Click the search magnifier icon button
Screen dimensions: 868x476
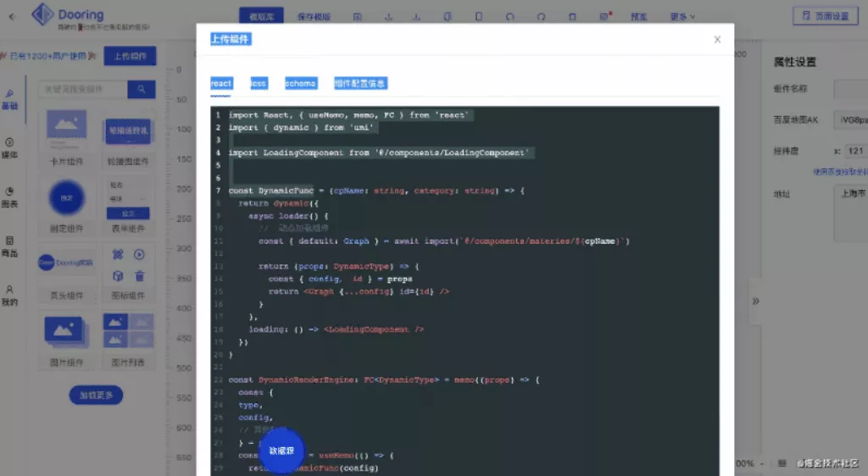coord(142,89)
